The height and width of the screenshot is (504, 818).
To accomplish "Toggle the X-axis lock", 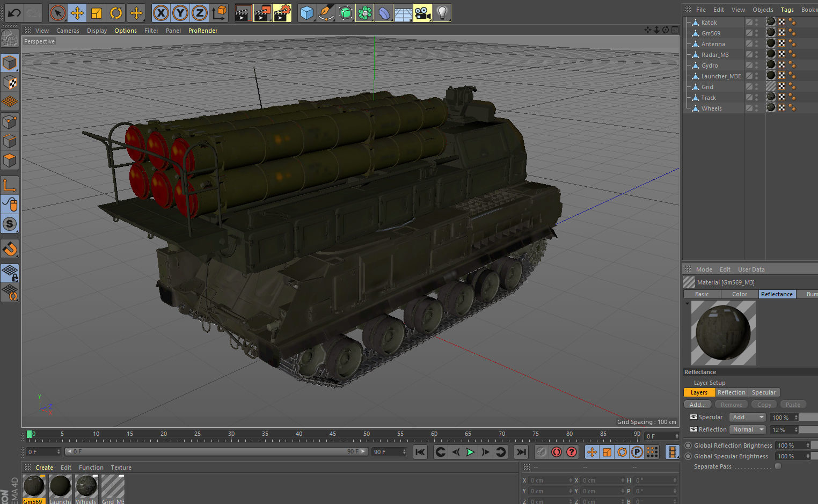I will tap(161, 13).
